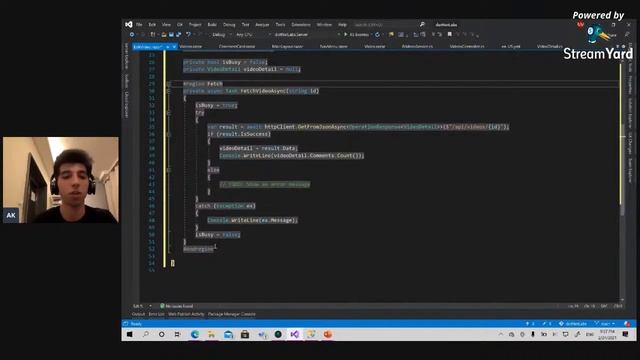Image resolution: width=640 pixels, height=360 pixels.
Task: Open the Edit menu
Action: click(x=152, y=24)
